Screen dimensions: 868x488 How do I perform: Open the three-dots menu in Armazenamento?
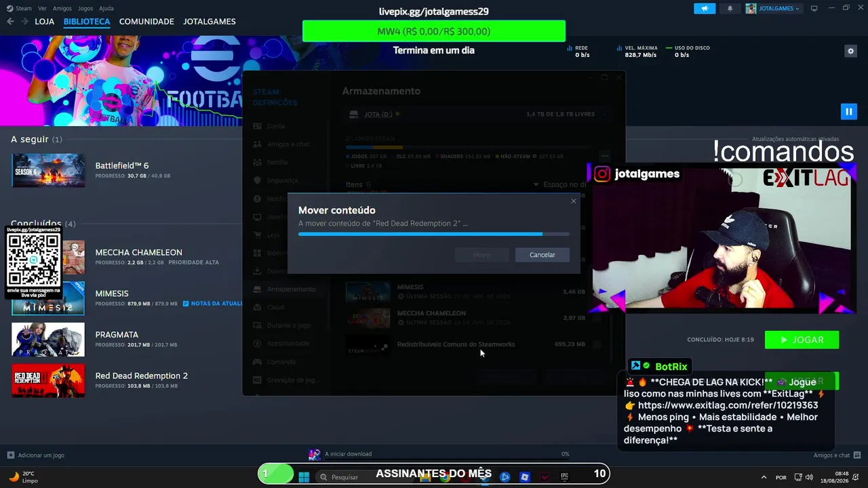tap(604, 156)
